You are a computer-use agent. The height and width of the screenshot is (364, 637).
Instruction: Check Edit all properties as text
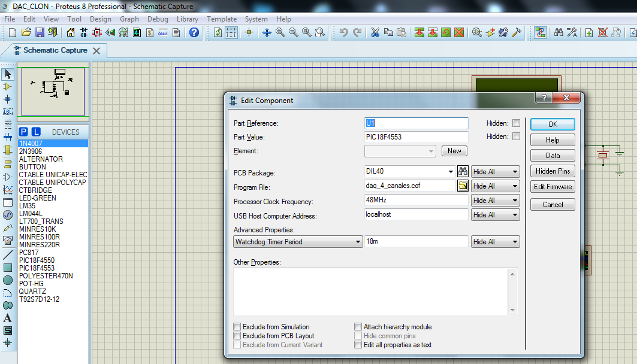(358, 344)
